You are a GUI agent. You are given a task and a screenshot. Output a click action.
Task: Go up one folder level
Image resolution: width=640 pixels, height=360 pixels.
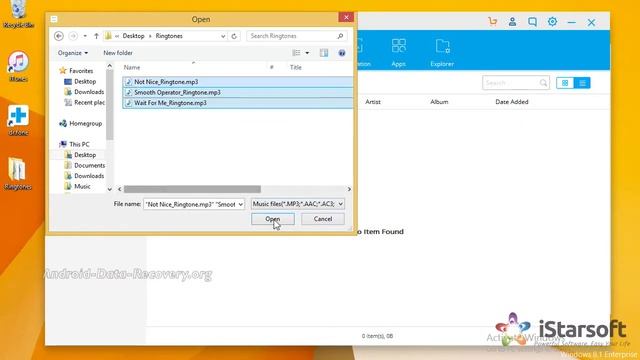(96, 36)
